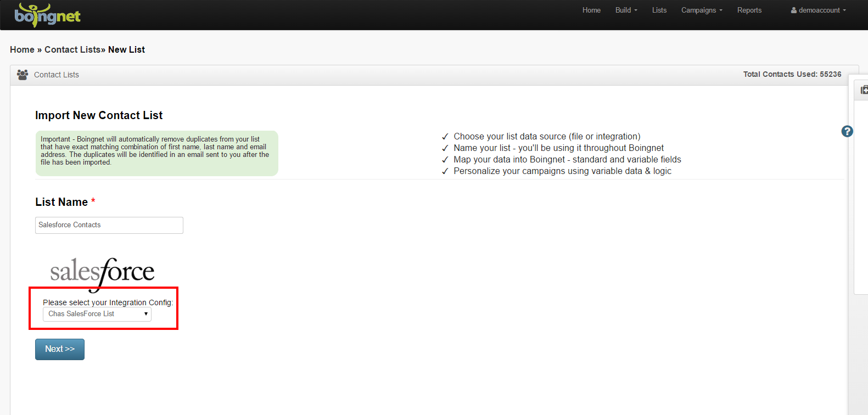Open Reports in the top navigation
Viewport: 868px width, 415px height.
(749, 10)
